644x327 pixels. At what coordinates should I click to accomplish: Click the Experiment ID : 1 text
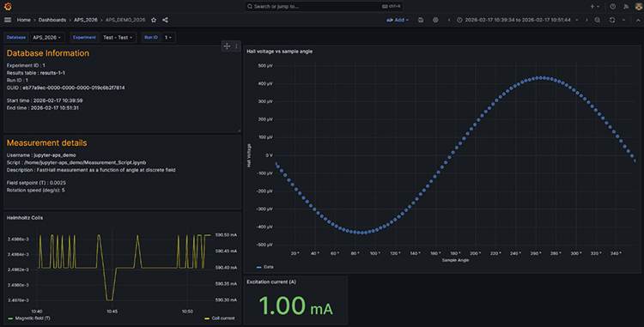(26, 65)
